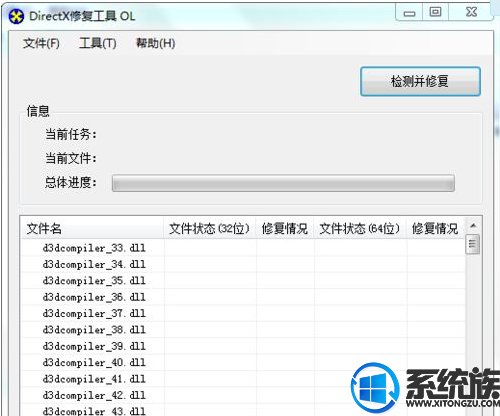Open the 帮助(H) menu

[x=155, y=43]
